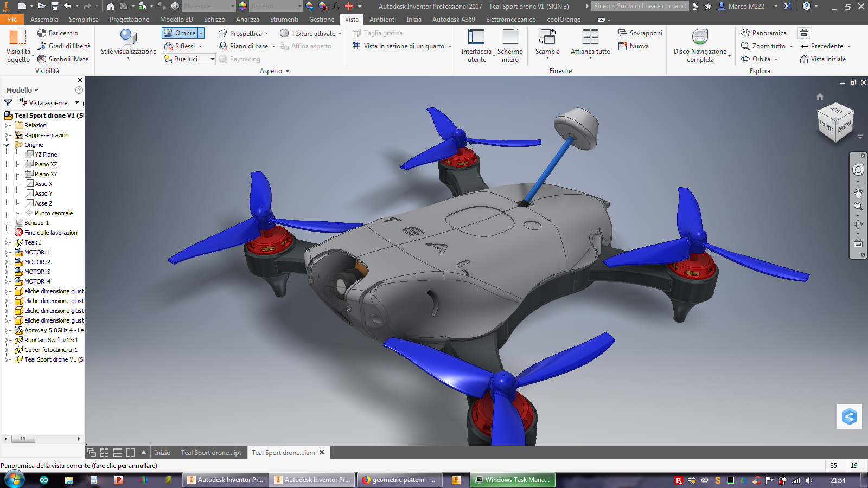Click Zoom tutto button
The width and height of the screenshot is (868, 488).
click(x=763, y=46)
